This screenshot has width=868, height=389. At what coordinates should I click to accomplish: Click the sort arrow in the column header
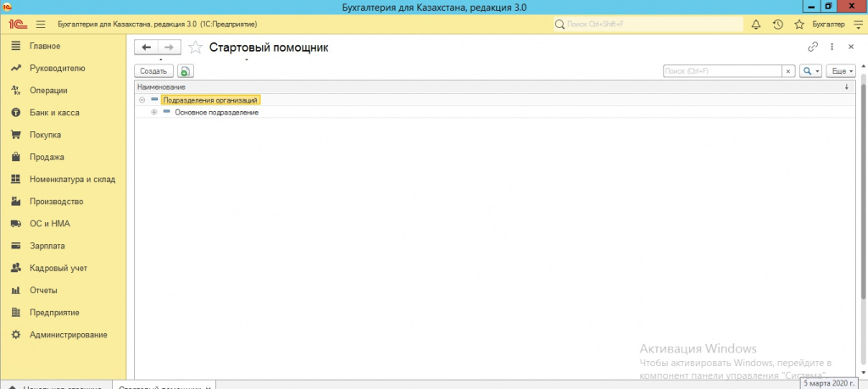tap(847, 87)
